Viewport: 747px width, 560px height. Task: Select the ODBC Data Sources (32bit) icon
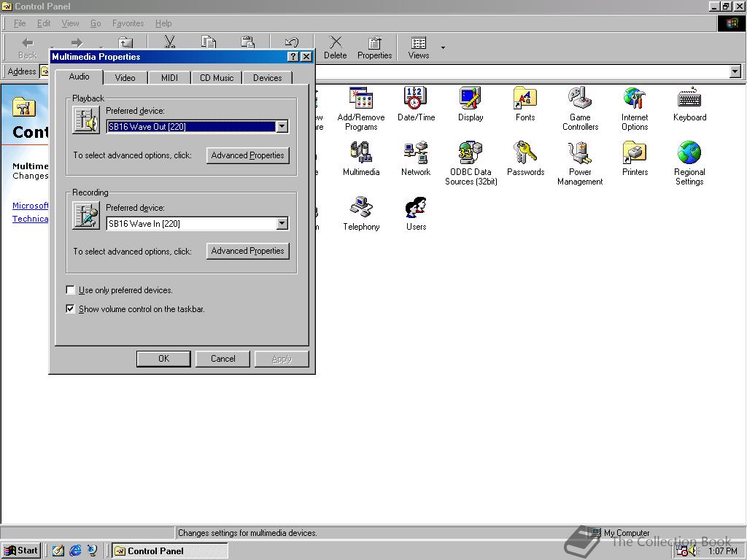(471, 163)
